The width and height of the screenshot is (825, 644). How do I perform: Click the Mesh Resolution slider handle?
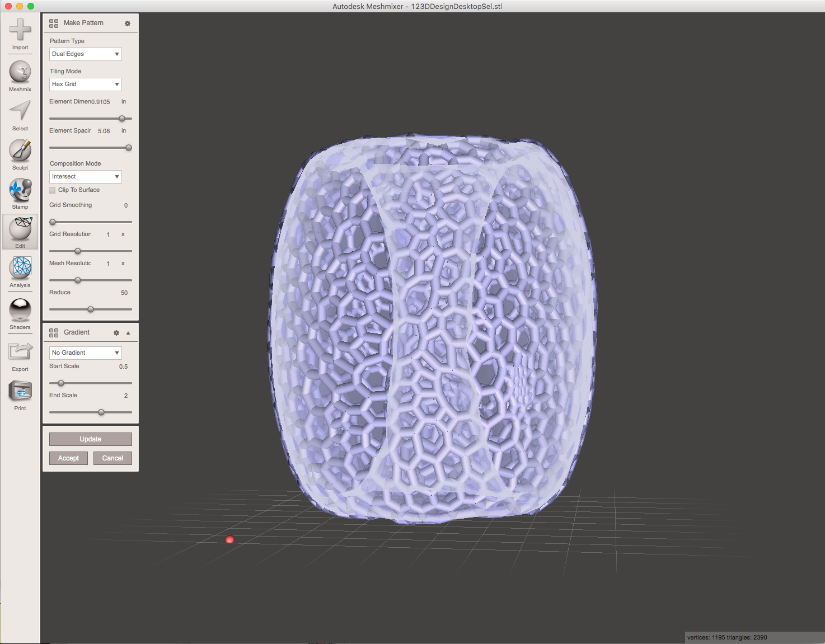(x=78, y=280)
